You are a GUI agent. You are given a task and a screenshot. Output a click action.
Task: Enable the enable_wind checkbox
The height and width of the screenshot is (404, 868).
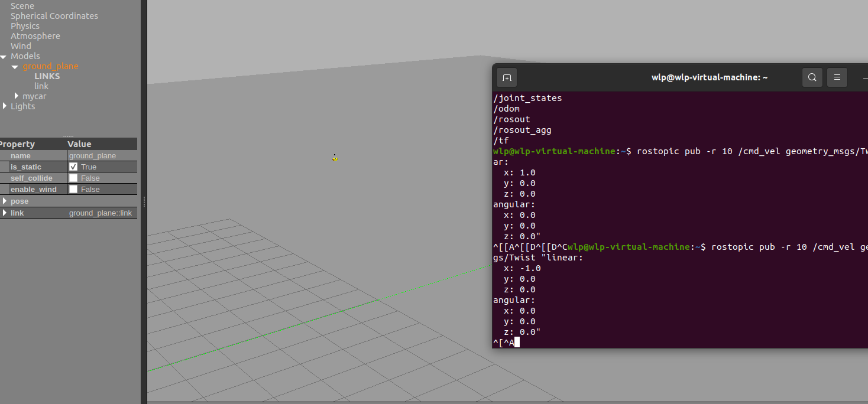click(x=73, y=190)
